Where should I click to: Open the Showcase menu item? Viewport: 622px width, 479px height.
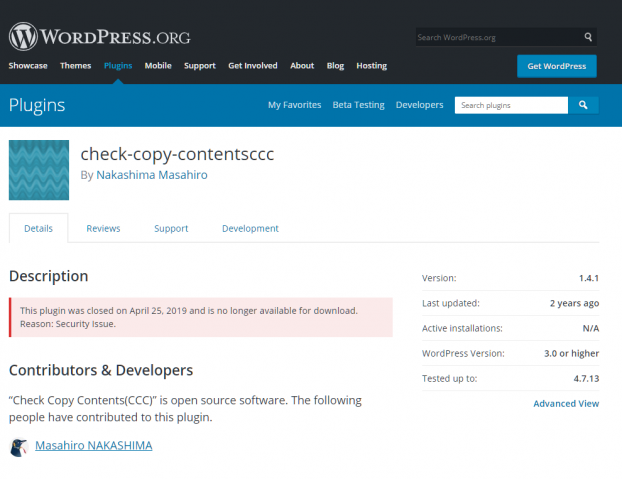(x=28, y=66)
